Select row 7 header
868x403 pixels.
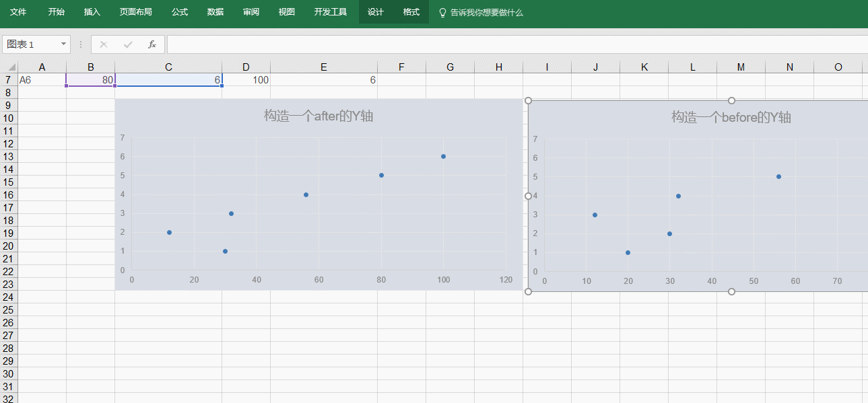click(9, 80)
